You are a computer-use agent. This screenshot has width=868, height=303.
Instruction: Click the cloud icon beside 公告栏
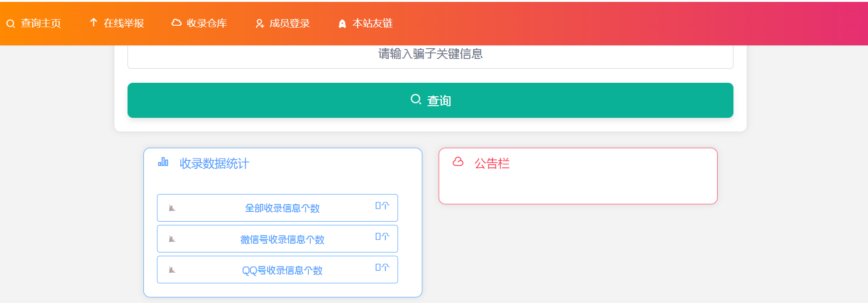[458, 163]
